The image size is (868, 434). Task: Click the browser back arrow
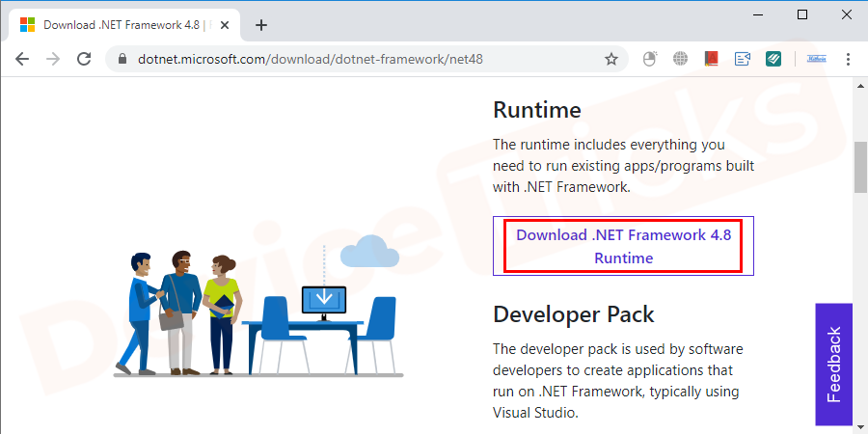pyautogui.click(x=22, y=59)
